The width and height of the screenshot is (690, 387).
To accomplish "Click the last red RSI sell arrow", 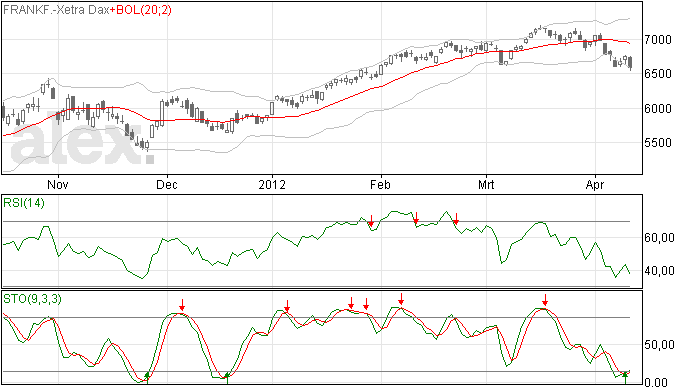I will click(456, 219).
